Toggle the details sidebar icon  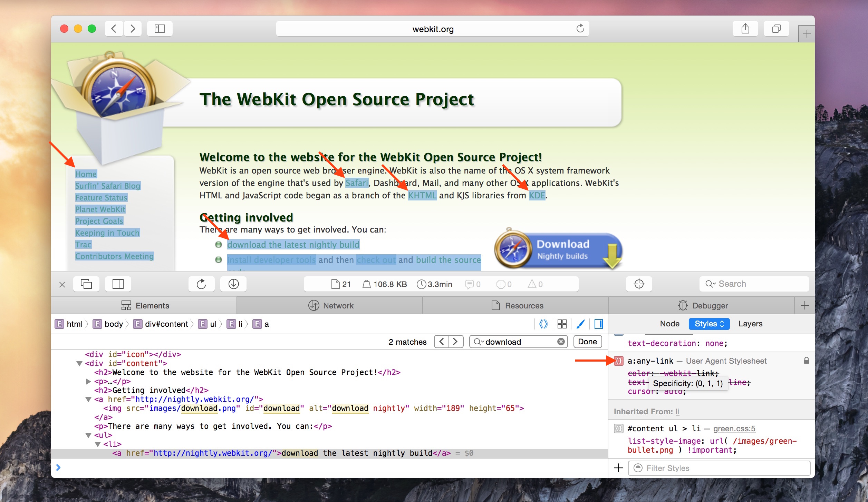[599, 324]
